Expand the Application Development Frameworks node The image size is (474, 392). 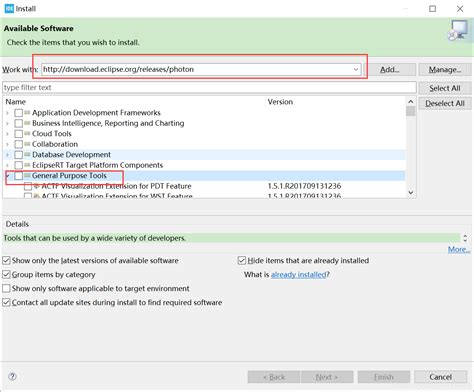tap(7, 113)
